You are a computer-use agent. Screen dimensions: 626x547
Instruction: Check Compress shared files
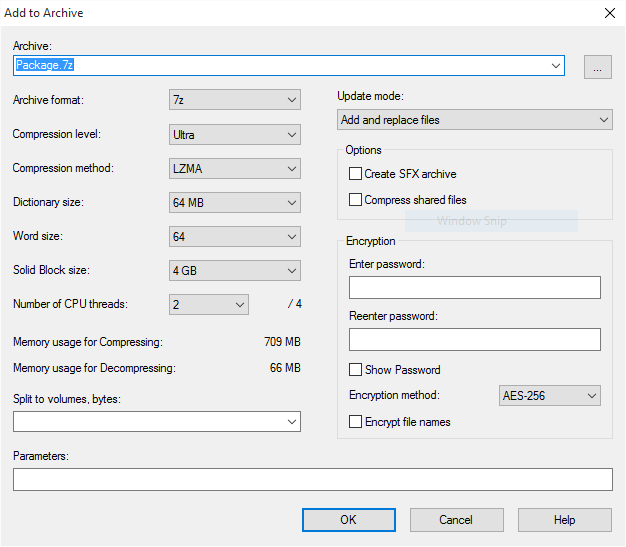pyautogui.click(x=355, y=200)
